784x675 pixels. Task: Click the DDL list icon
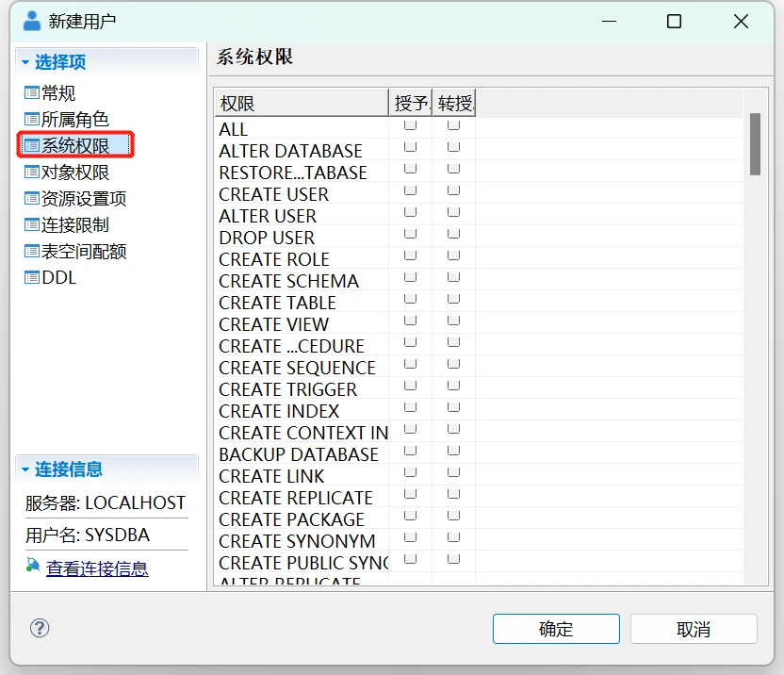(x=32, y=278)
